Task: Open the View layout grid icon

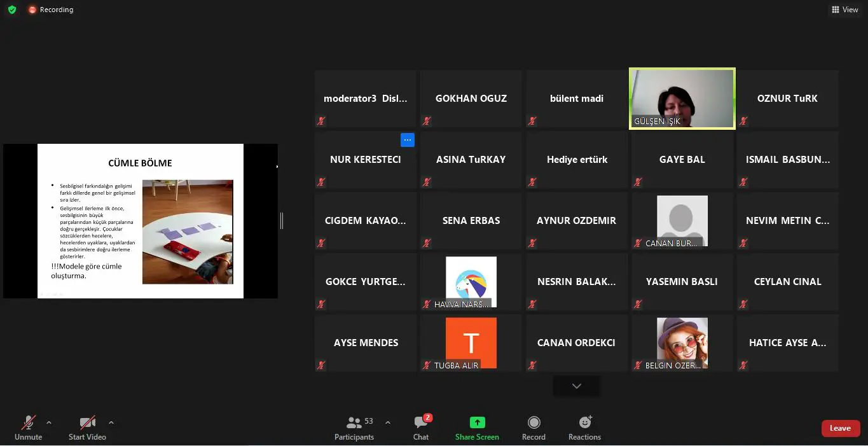Action: click(x=835, y=10)
